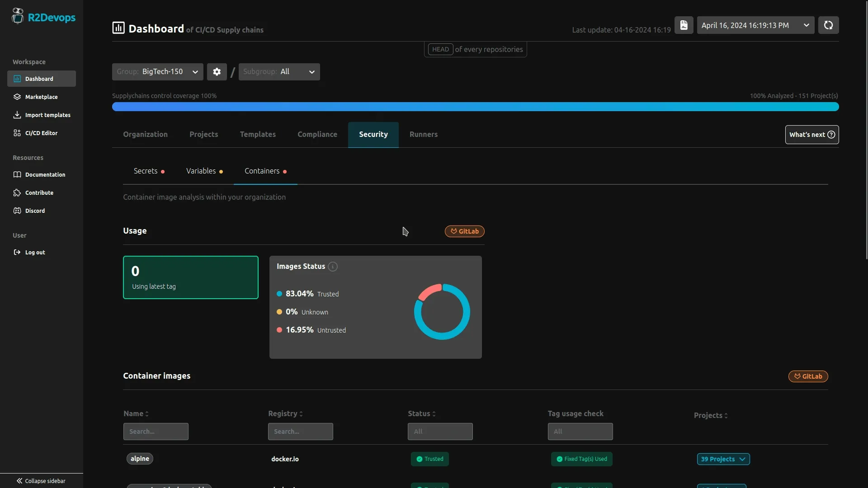Screen dimensions: 868x488
Task: Click the What's next button
Action: point(811,134)
